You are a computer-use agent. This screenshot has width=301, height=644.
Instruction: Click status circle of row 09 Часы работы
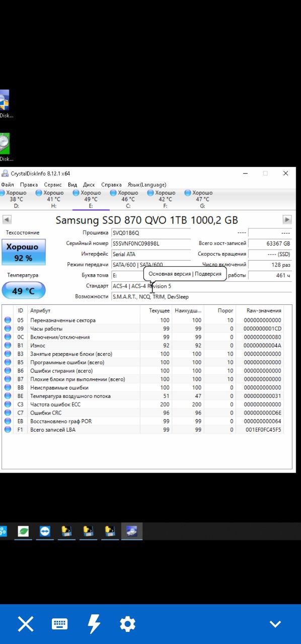coord(8,329)
